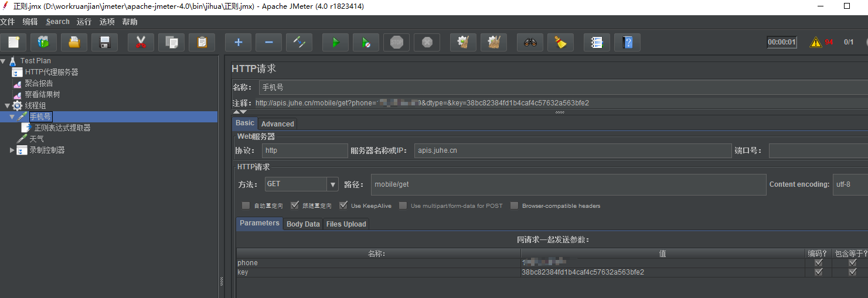
Task: Toggle the 跟随重定向 checkbox
Action: pos(294,205)
